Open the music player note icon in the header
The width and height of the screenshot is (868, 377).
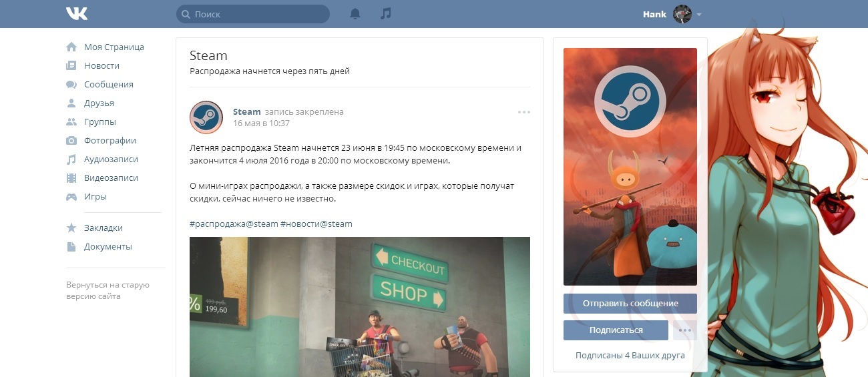385,13
